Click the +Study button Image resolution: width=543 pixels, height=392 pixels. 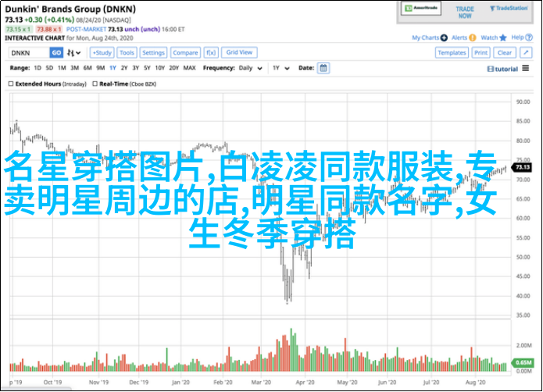pos(102,52)
